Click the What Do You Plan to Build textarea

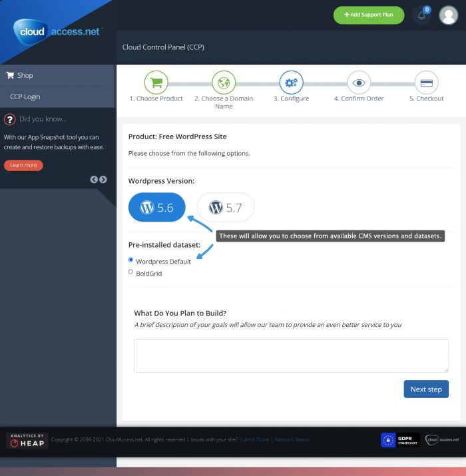point(291,356)
